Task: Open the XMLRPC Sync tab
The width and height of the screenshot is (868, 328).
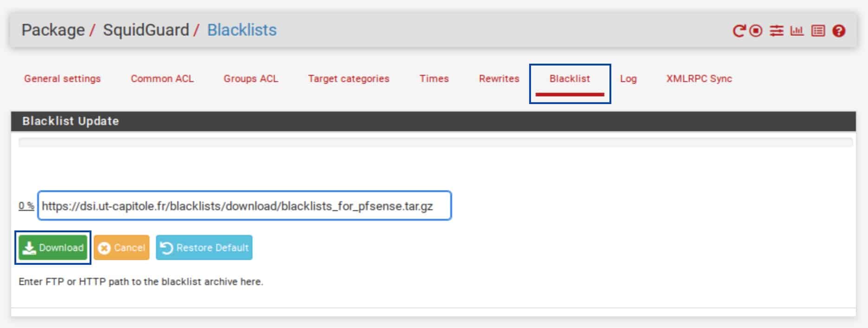Action: coord(699,79)
